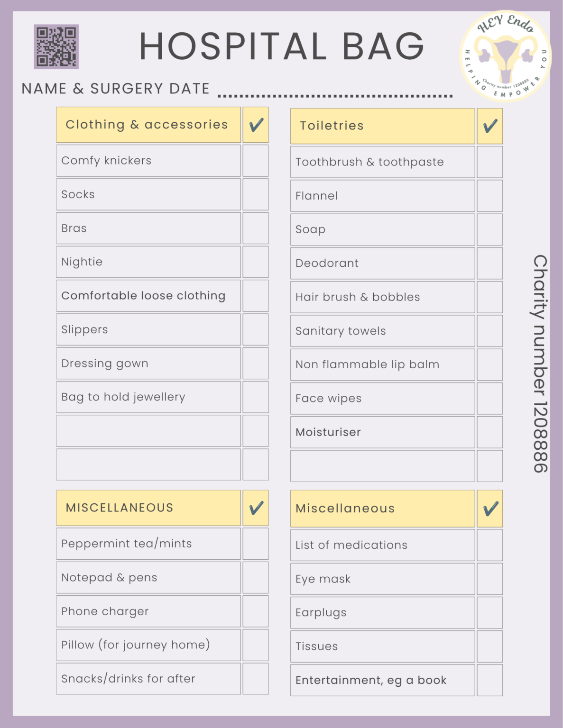This screenshot has height=728, width=563.
Task: Click checkmark icon beside uppercase MISCELLANEOUS header
Action: click(x=256, y=508)
